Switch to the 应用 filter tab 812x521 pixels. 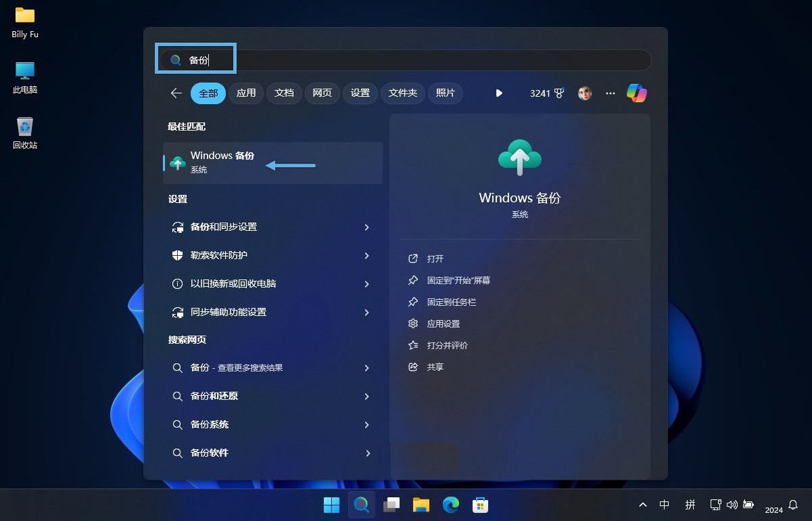[x=246, y=93]
